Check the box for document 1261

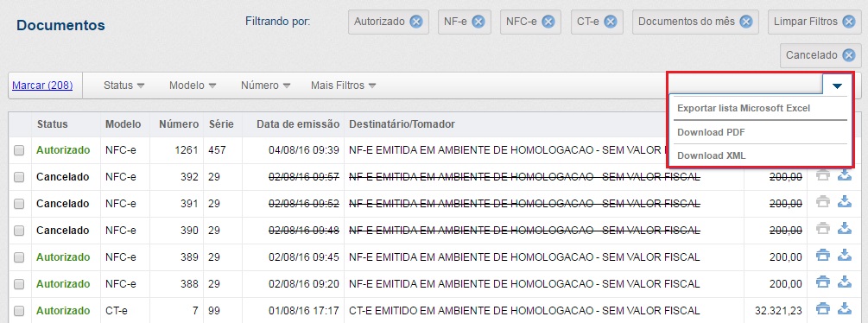point(19,150)
